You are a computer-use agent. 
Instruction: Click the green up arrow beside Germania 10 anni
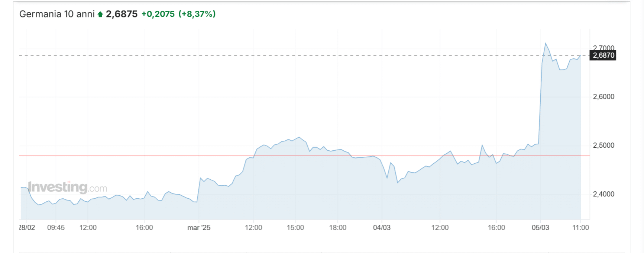coord(100,15)
